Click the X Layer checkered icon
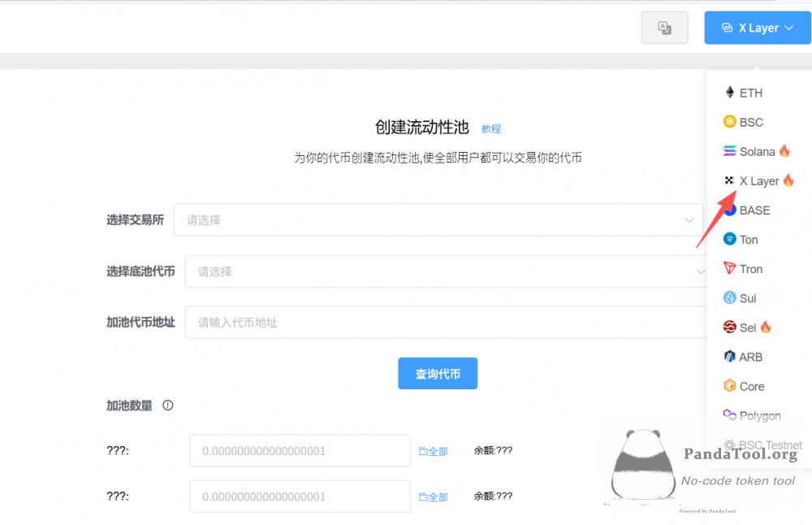 (729, 180)
